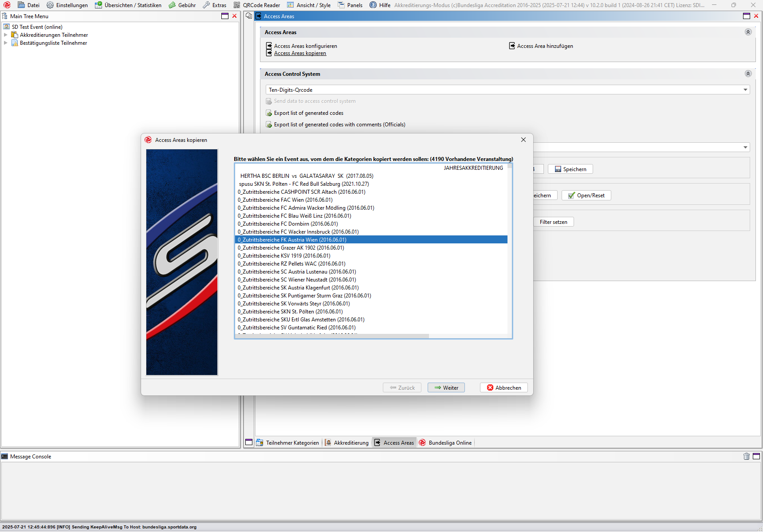This screenshot has height=532, width=763.
Task: Click Export list of generated codes
Action: pyautogui.click(x=308, y=113)
